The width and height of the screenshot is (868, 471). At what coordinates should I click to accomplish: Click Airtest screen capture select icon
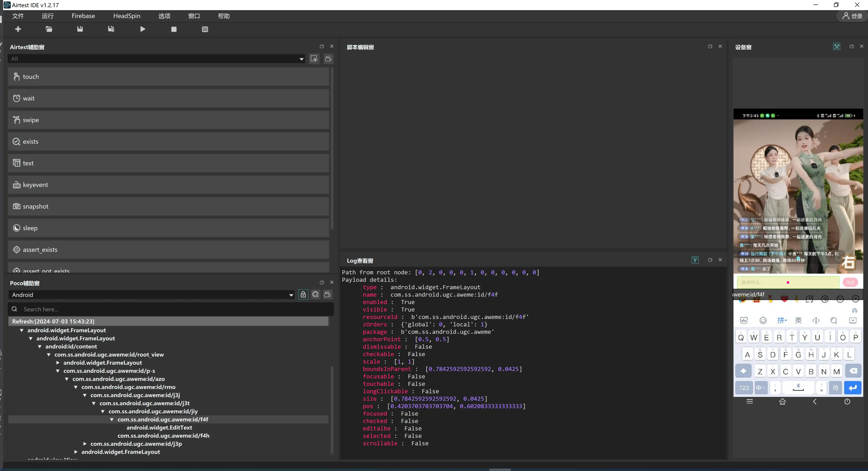(314, 59)
